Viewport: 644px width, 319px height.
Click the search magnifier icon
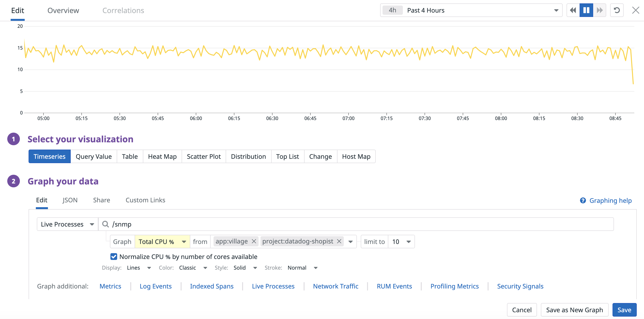[x=106, y=224]
